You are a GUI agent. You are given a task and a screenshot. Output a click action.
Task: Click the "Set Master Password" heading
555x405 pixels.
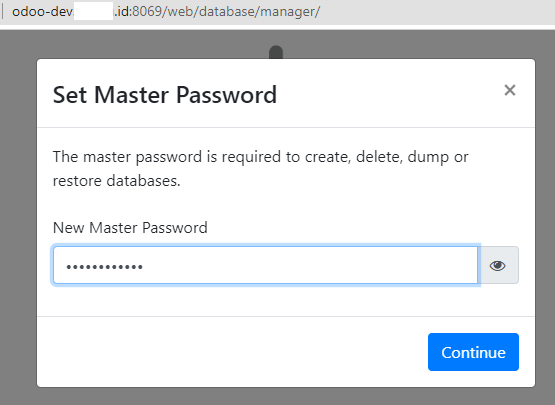click(165, 95)
